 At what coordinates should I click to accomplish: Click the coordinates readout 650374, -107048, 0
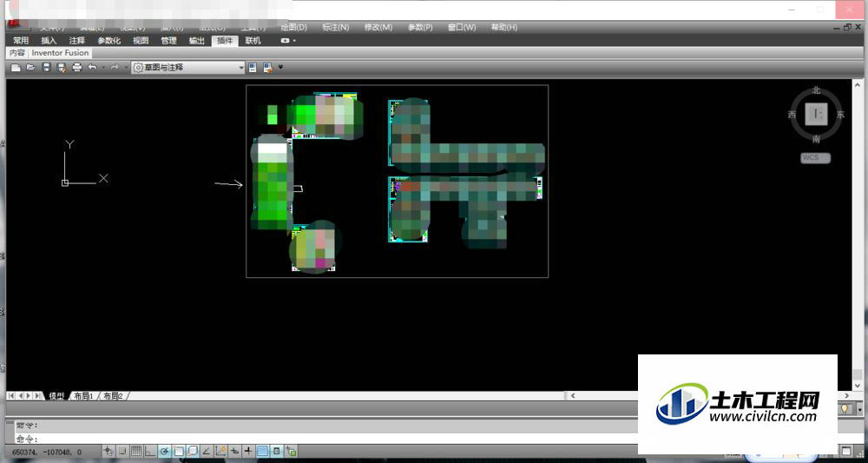click(47, 452)
